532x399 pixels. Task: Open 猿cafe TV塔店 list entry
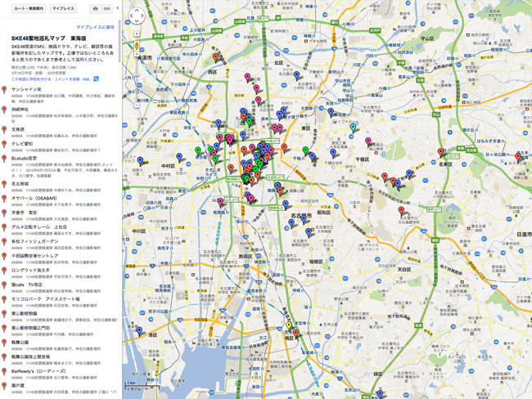27,285
